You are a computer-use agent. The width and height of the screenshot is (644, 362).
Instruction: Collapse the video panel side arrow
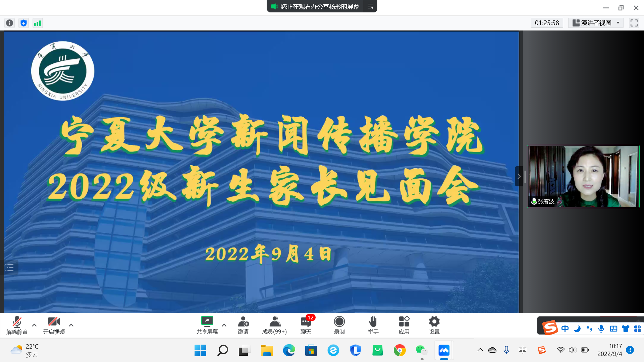[x=519, y=176]
